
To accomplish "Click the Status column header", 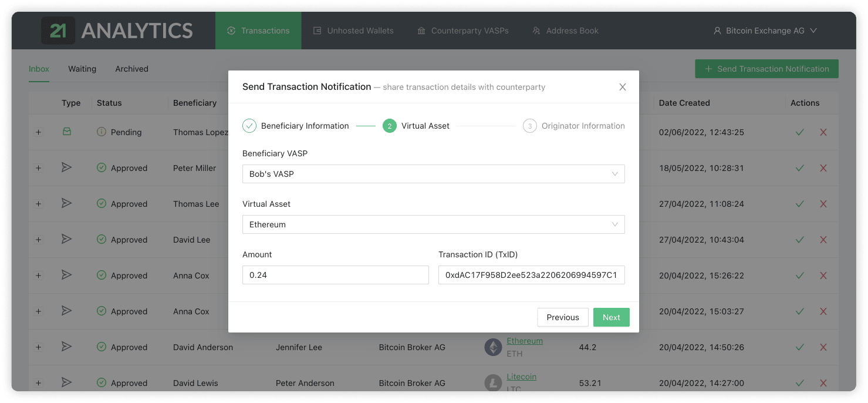I will click(109, 103).
